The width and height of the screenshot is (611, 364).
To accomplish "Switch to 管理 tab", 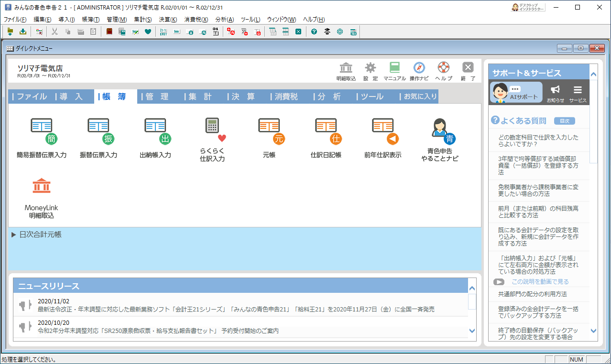I will point(158,96).
